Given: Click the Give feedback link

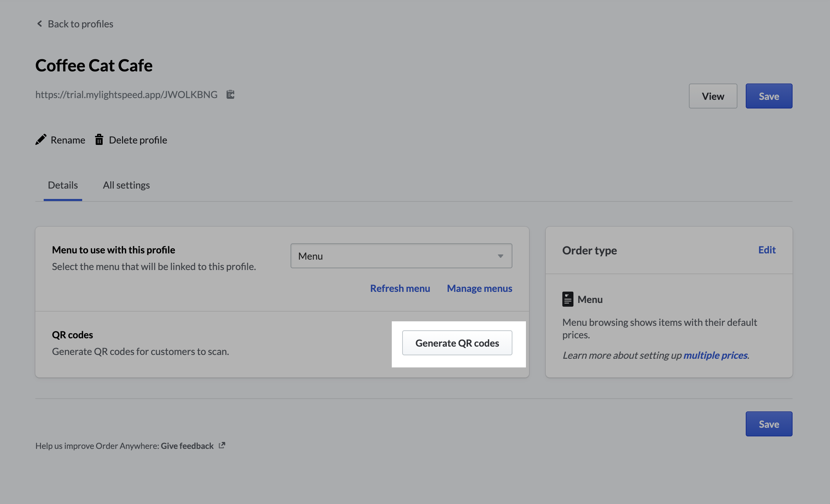Looking at the screenshot, I should click(187, 446).
